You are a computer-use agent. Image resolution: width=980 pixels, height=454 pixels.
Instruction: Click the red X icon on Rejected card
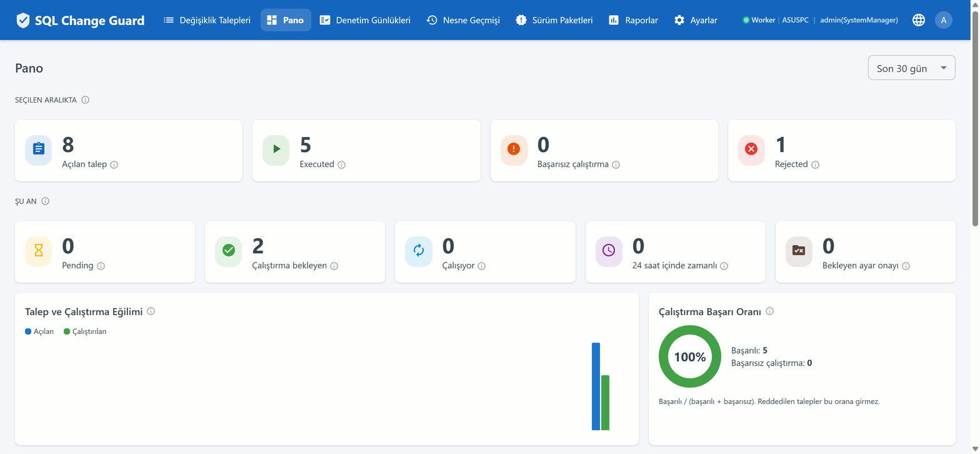click(x=751, y=150)
